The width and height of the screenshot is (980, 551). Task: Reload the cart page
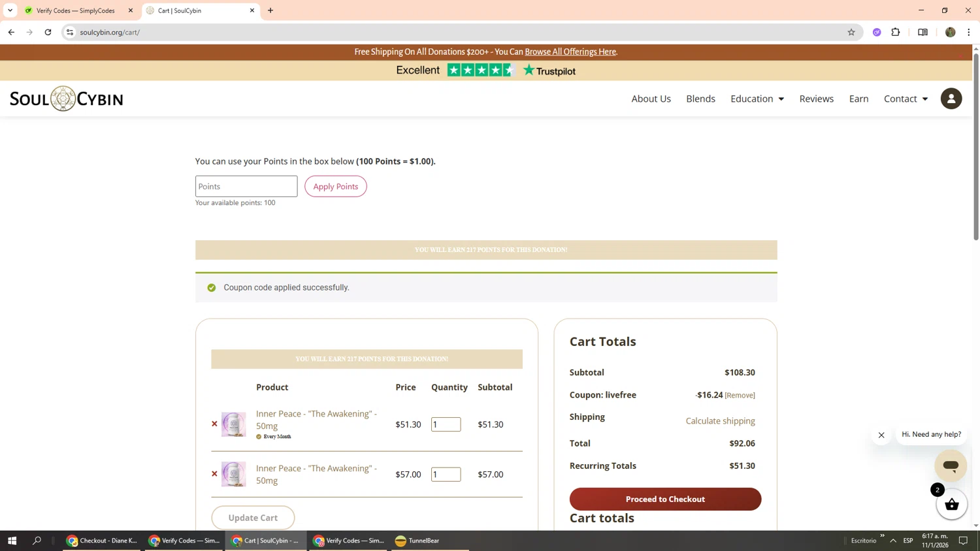pyautogui.click(x=48, y=32)
